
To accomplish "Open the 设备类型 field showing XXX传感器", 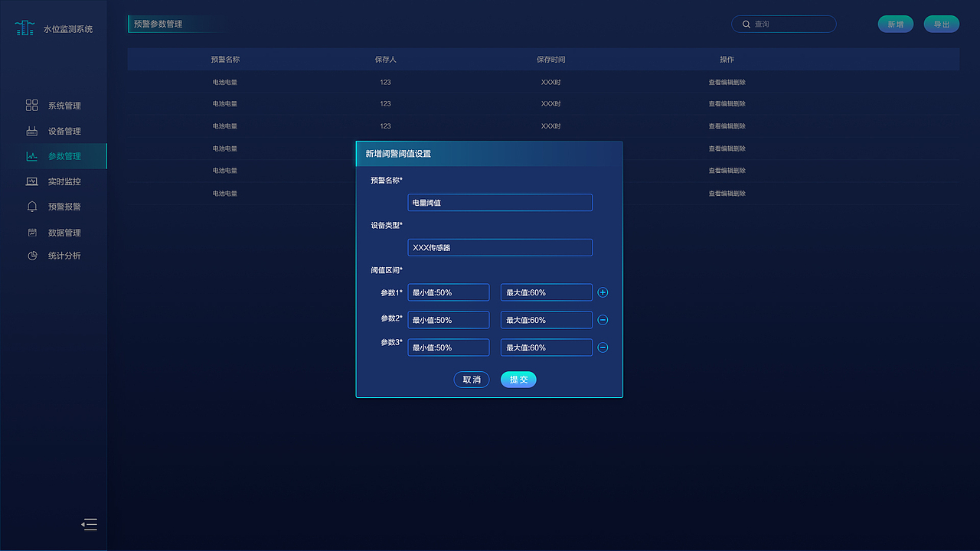I will coord(500,248).
